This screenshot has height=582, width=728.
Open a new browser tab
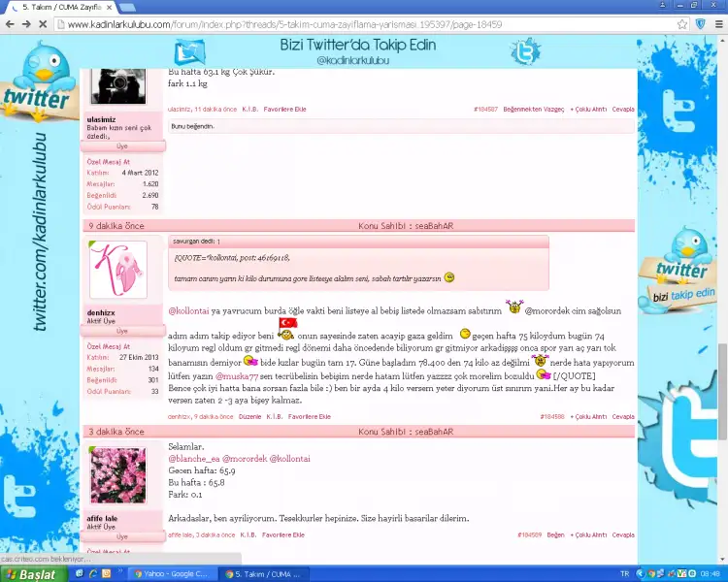click(x=127, y=7)
